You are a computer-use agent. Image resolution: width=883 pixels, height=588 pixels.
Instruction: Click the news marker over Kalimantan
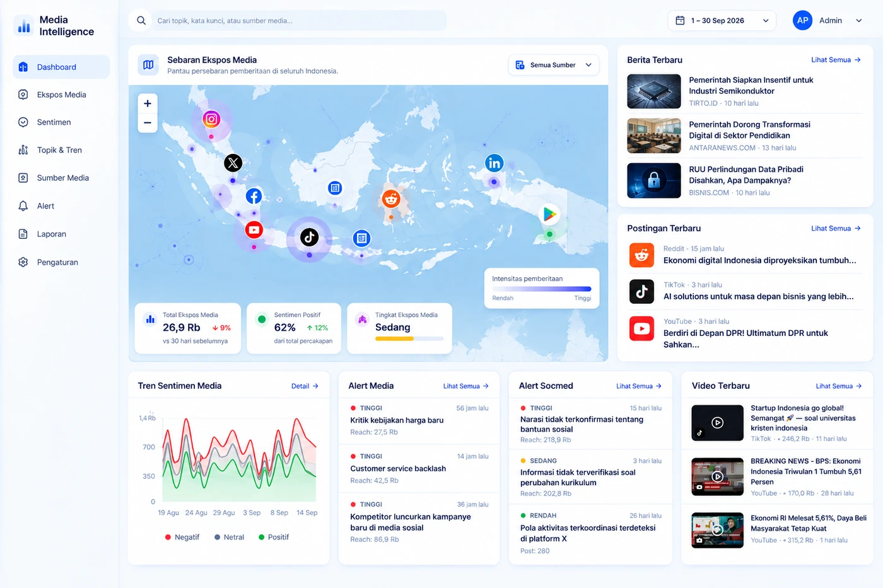coord(335,188)
